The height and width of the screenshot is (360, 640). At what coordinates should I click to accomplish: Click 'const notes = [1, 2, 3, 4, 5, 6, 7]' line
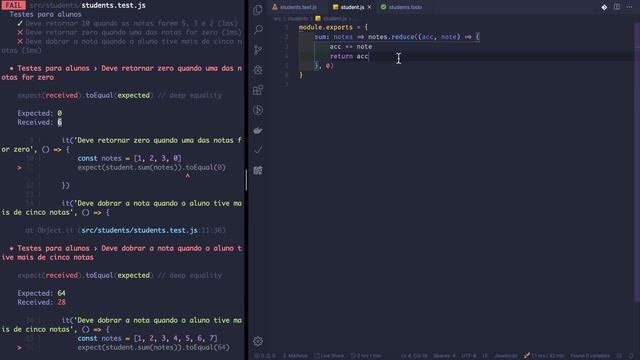(147, 338)
